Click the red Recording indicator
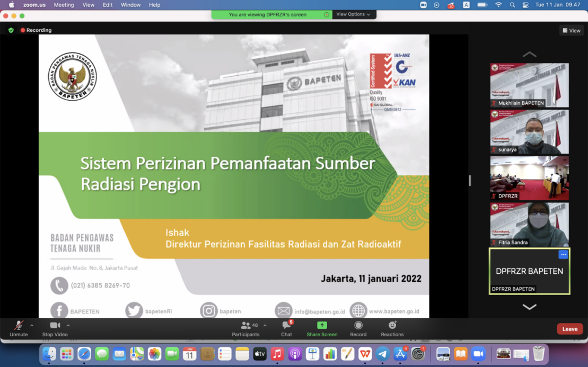 (36, 30)
